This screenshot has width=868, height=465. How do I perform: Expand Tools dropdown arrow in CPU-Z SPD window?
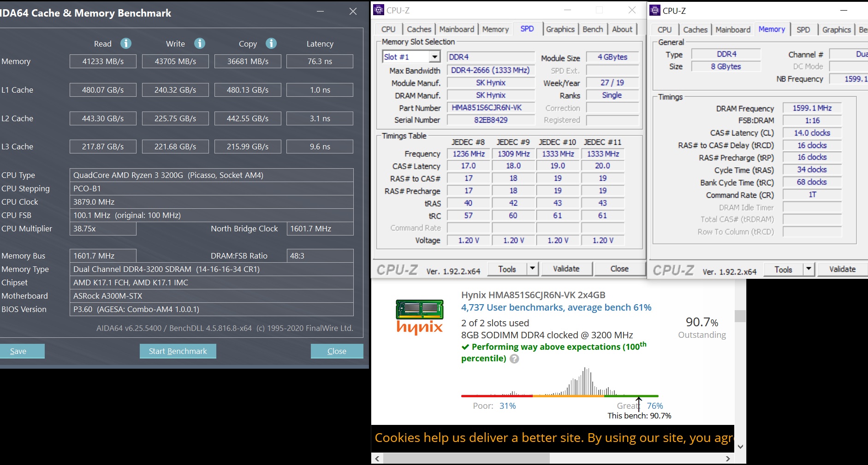[532, 269]
